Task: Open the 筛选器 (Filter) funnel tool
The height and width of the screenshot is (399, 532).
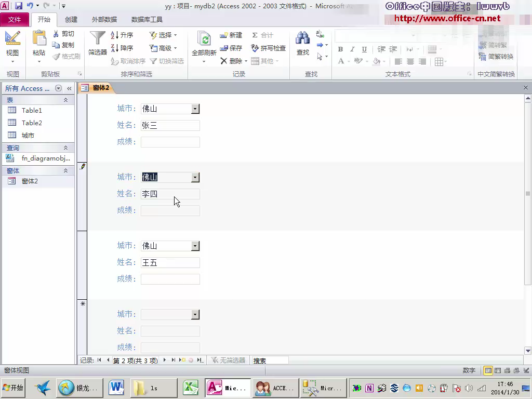Action: 97,43
